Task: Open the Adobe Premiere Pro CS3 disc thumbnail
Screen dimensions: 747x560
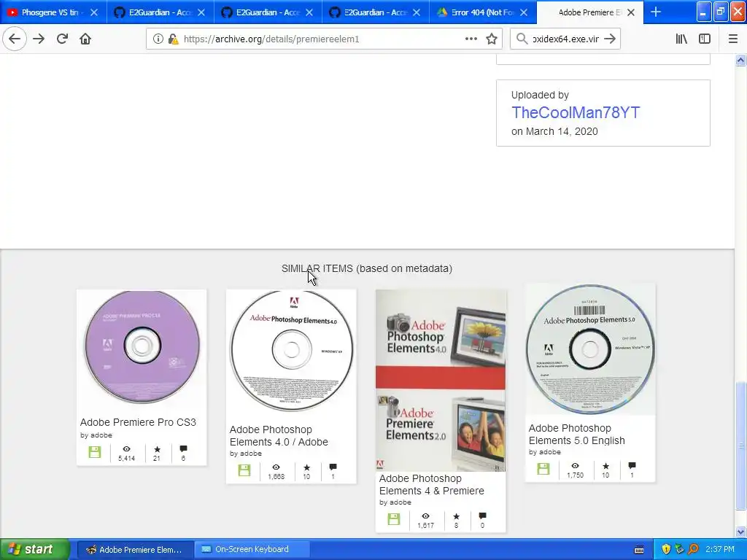Action: coord(142,348)
